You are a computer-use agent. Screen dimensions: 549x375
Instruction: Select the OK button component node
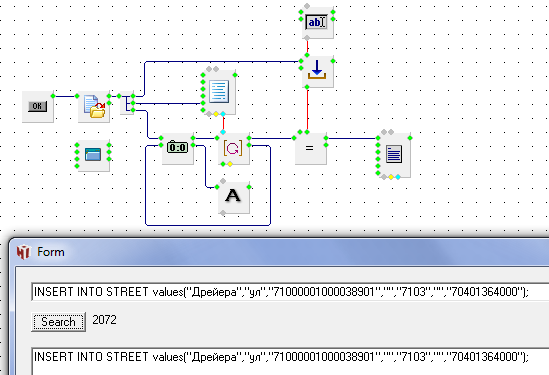tap(37, 107)
